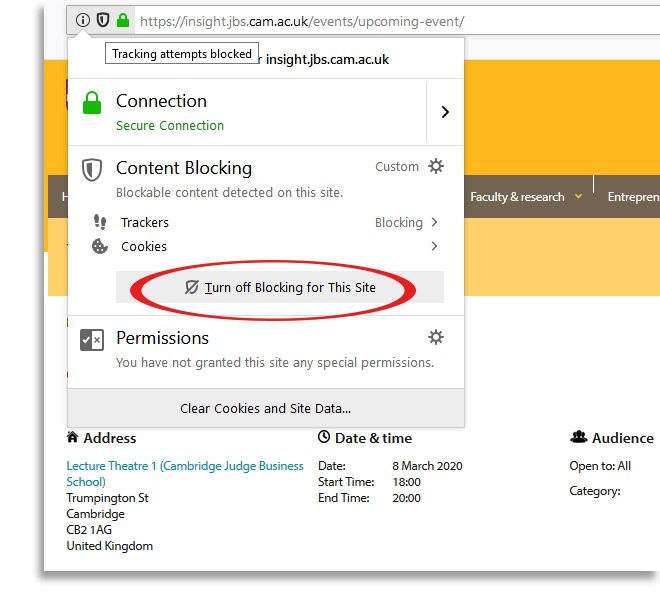
Task: Click the Open to: All text
Action: 600,466
